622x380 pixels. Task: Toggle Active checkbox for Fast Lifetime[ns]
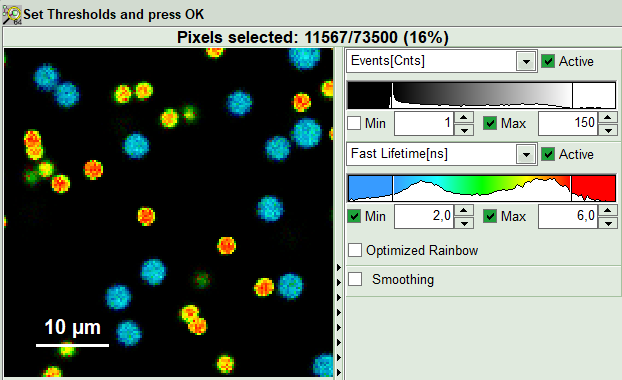tap(548, 154)
